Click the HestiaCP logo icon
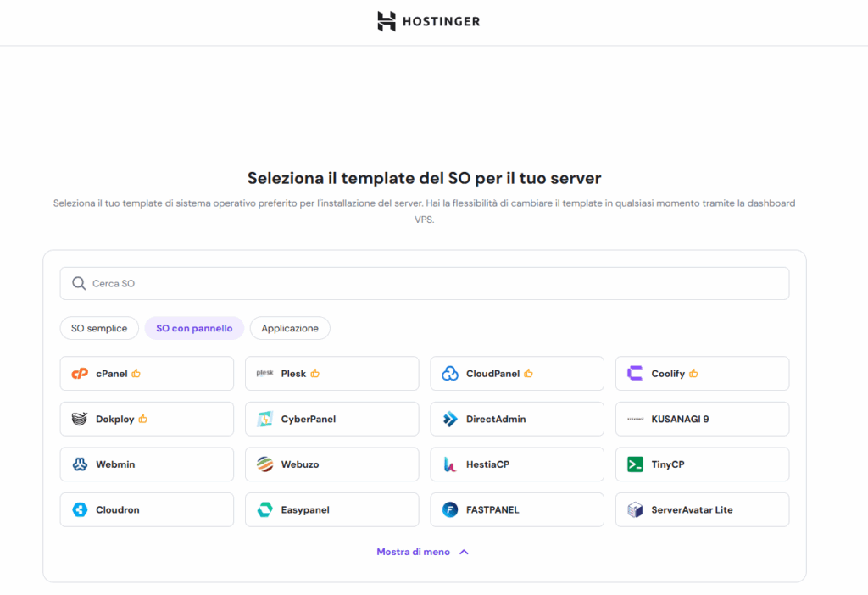868x595 pixels. point(450,464)
